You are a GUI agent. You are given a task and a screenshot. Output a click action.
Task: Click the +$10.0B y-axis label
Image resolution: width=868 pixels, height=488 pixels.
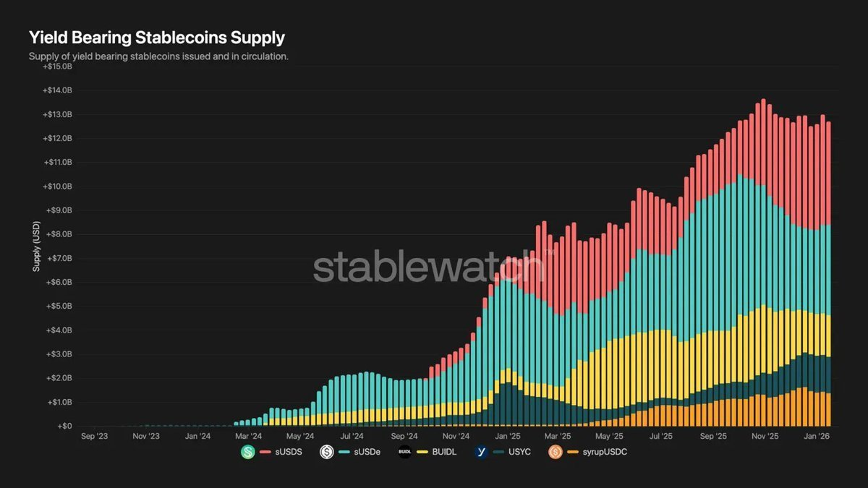(58, 187)
